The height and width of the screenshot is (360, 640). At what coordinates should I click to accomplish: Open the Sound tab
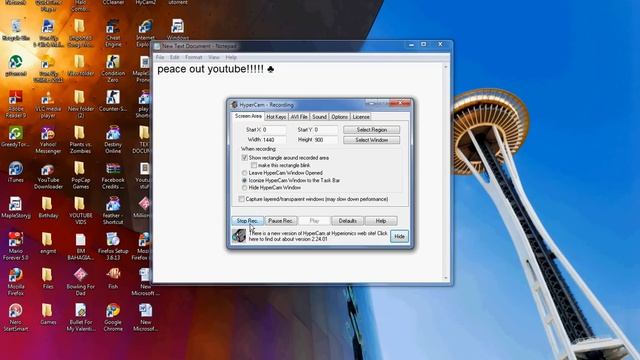(319, 117)
